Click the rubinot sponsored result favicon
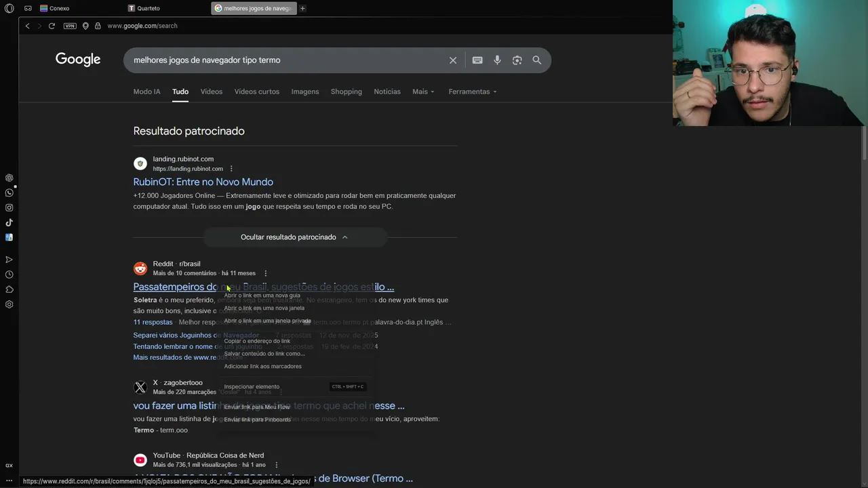 tap(140, 163)
